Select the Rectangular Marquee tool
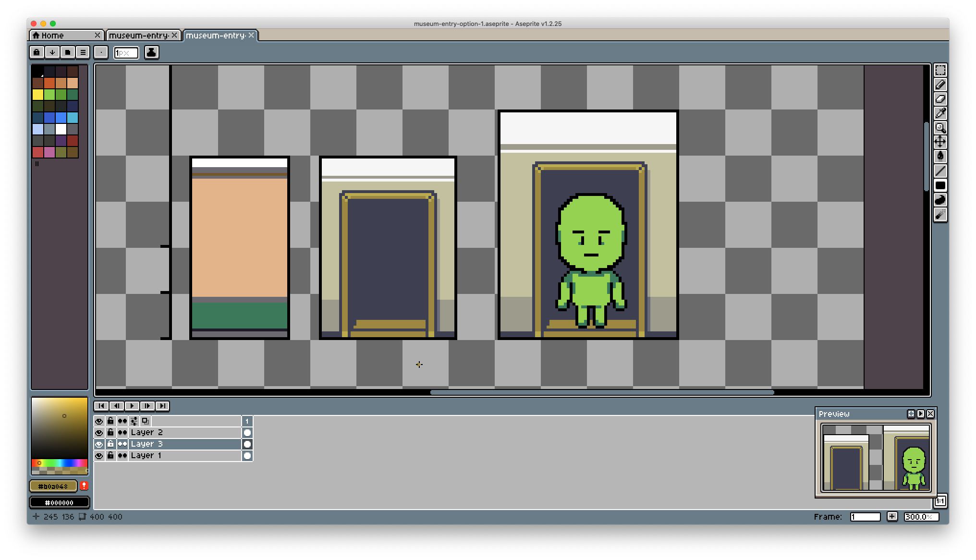976x560 pixels. tap(940, 69)
